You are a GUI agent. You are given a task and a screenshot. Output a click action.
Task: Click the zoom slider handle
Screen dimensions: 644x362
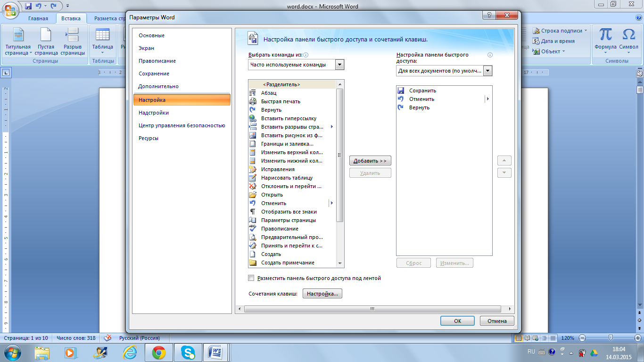[611, 338]
